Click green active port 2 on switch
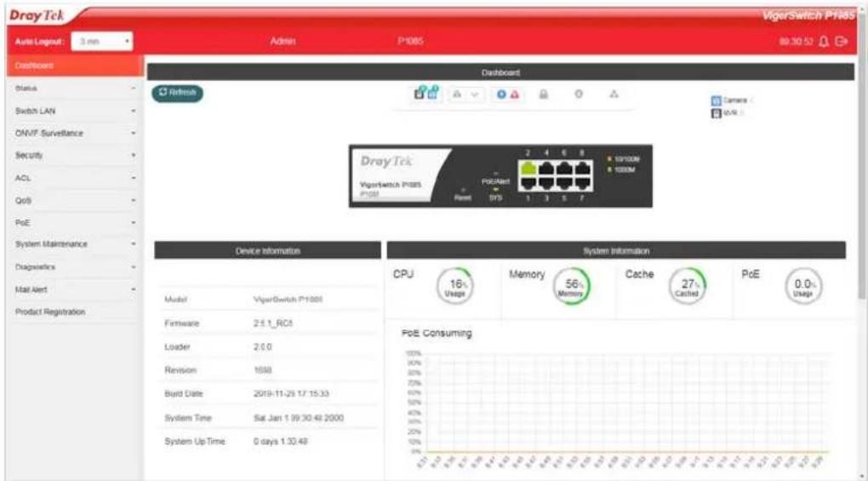 pyautogui.click(x=528, y=169)
